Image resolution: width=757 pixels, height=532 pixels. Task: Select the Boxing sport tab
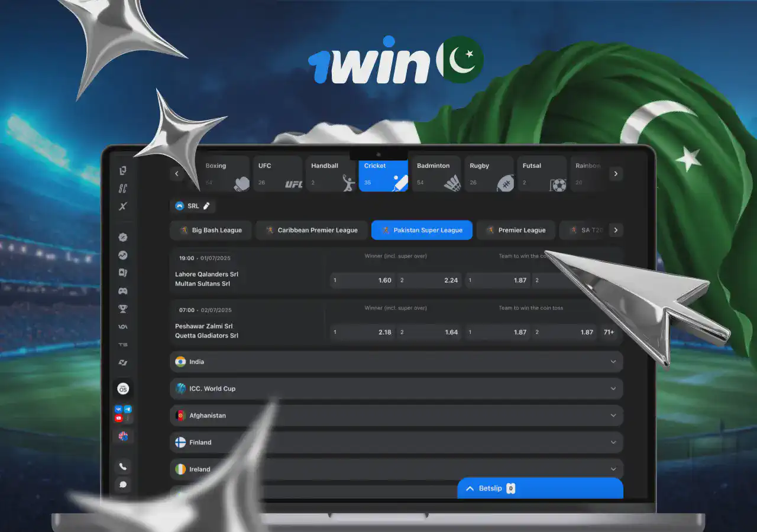225,174
